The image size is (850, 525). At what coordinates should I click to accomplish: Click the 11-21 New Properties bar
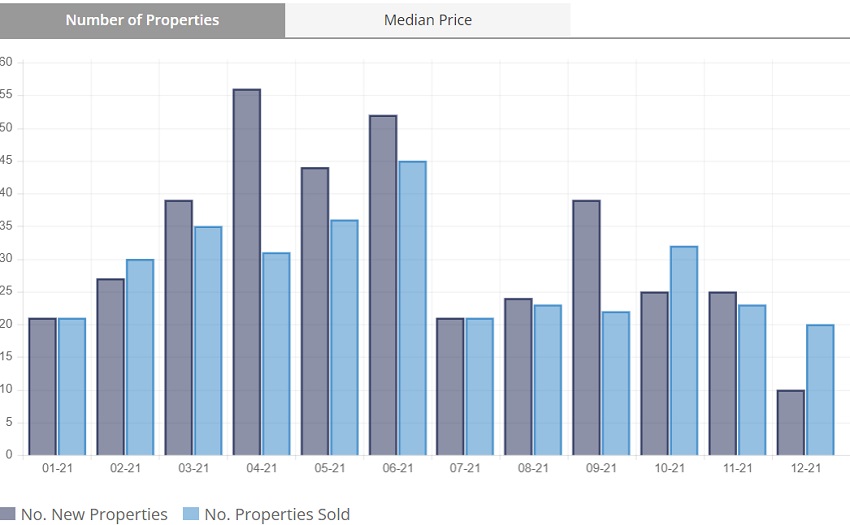[x=723, y=373]
